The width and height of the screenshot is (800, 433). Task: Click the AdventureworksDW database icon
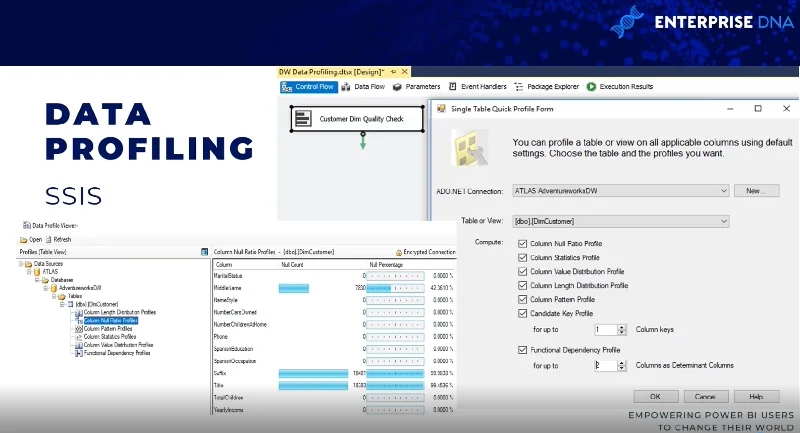tap(54, 288)
